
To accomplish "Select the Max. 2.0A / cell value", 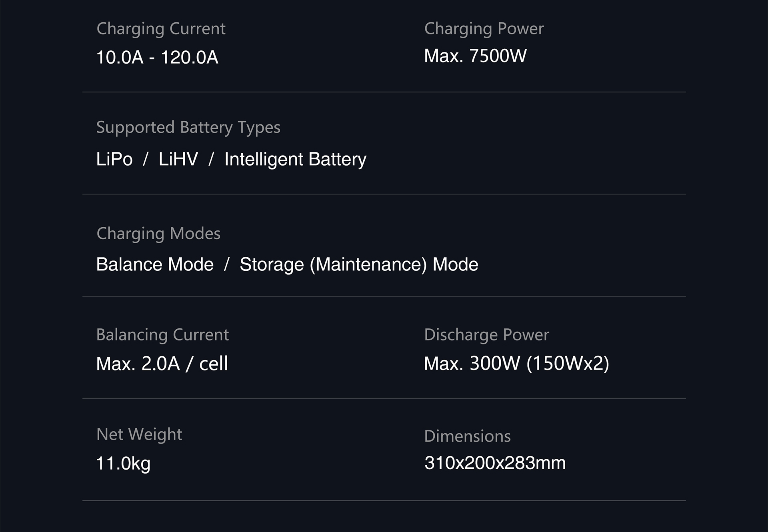I will pyautogui.click(x=162, y=364).
